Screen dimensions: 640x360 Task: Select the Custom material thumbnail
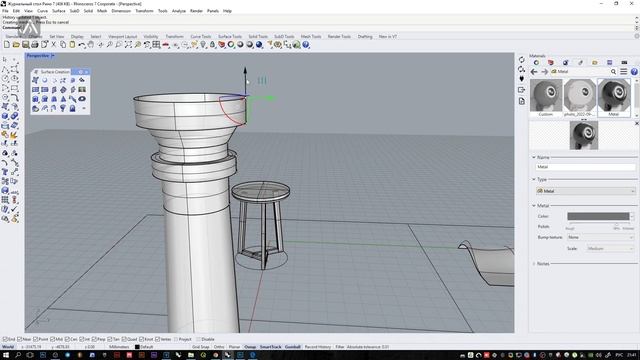[x=546, y=96]
